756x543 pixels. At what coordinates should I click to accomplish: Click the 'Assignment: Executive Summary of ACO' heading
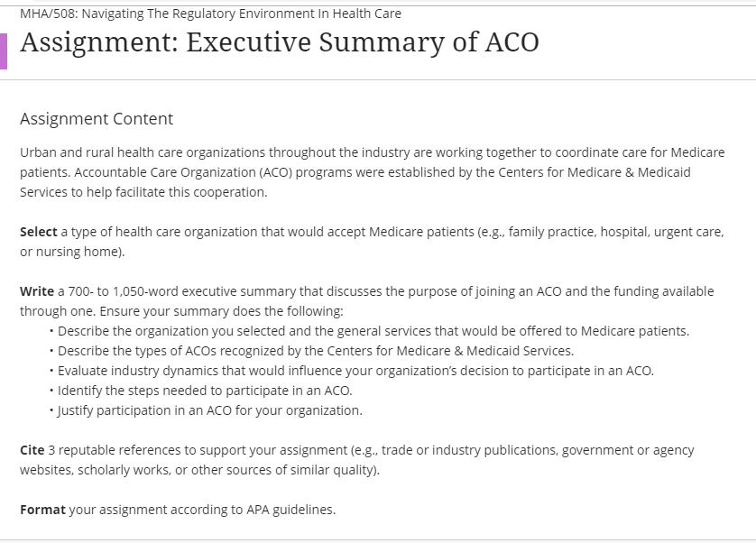click(x=280, y=42)
